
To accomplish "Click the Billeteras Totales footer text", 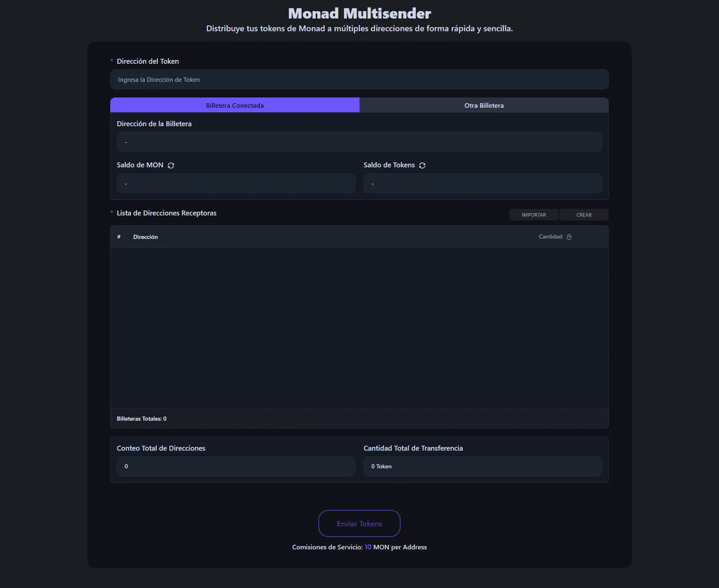I will click(x=141, y=419).
